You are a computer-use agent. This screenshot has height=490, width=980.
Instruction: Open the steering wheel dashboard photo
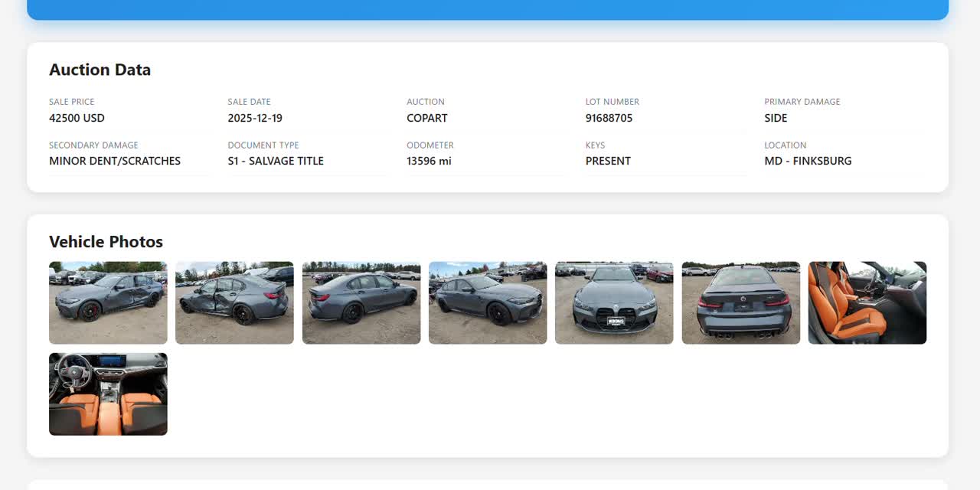[108, 394]
